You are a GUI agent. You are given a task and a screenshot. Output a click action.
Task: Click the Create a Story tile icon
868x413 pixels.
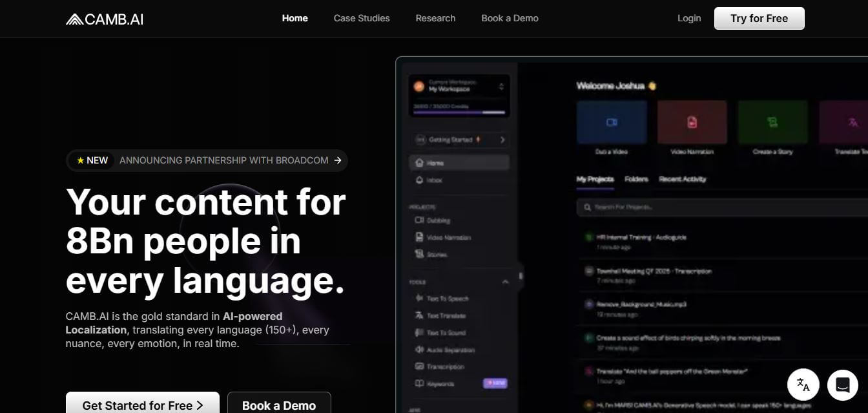[x=772, y=122]
